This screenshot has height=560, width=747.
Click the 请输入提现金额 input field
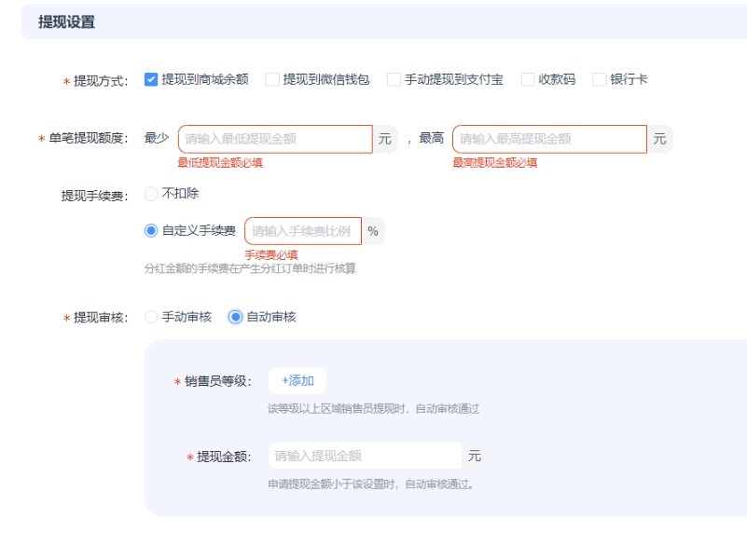pyautogui.click(x=365, y=456)
